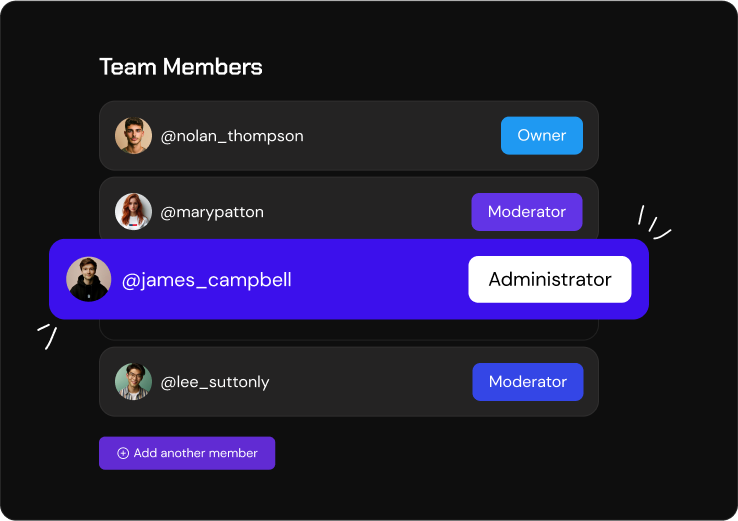
Task: Open the @marypatton username link
Action: click(x=212, y=212)
